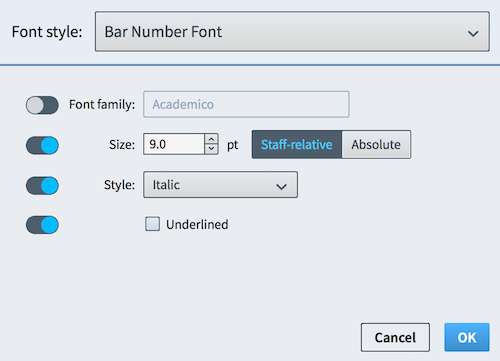Screen dimensions: 500x361
Task: Open the Style dropdown showing Italic
Action: (220, 185)
